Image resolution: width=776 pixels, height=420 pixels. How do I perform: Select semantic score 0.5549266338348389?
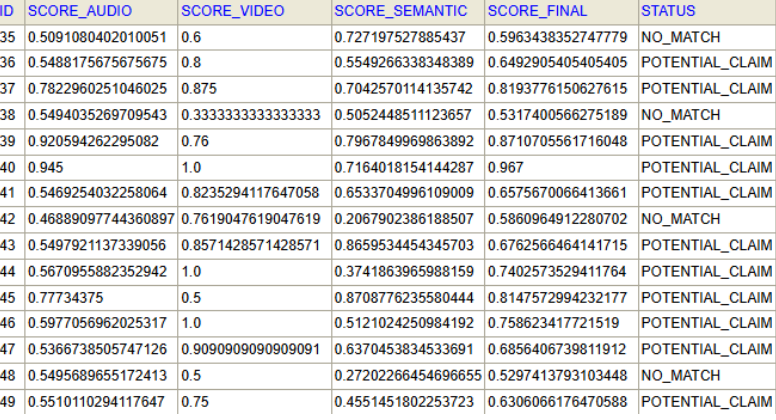tap(404, 62)
